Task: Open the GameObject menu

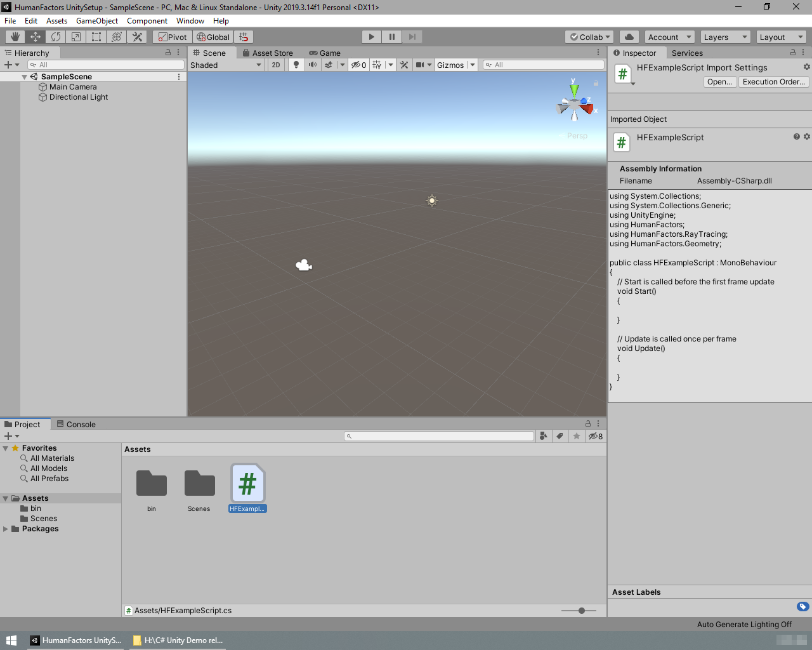Action: 97,21
